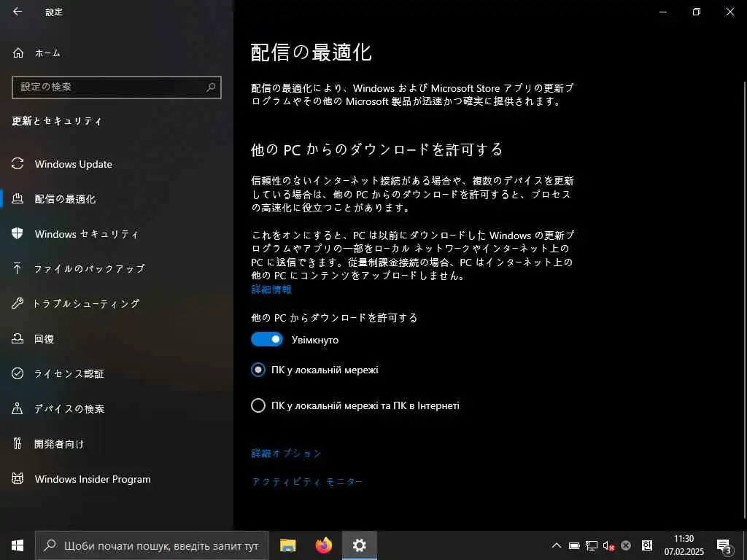The width and height of the screenshot is (747, 560).
Task: Open the 詳細情報 link
Action: click(x=271, y=289)
